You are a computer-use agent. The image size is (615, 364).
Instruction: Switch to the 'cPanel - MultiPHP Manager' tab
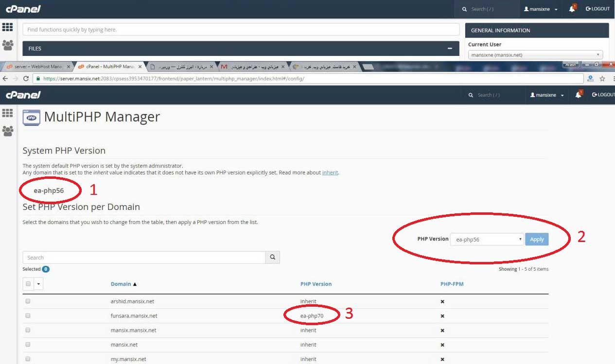pyautogui.click(x=110, y=67)
